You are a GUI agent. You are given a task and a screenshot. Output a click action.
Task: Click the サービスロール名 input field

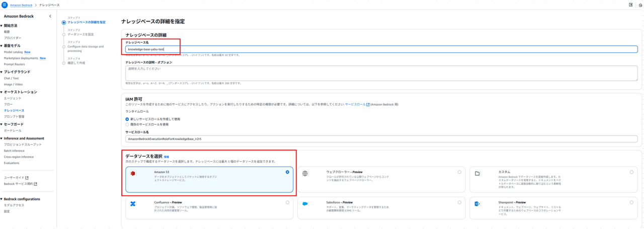coord(381,138)
